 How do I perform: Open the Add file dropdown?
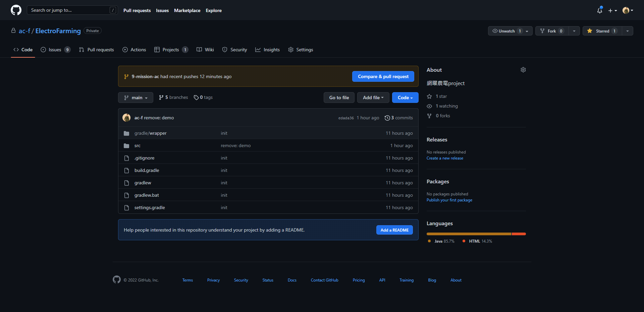tap(373, 98)
